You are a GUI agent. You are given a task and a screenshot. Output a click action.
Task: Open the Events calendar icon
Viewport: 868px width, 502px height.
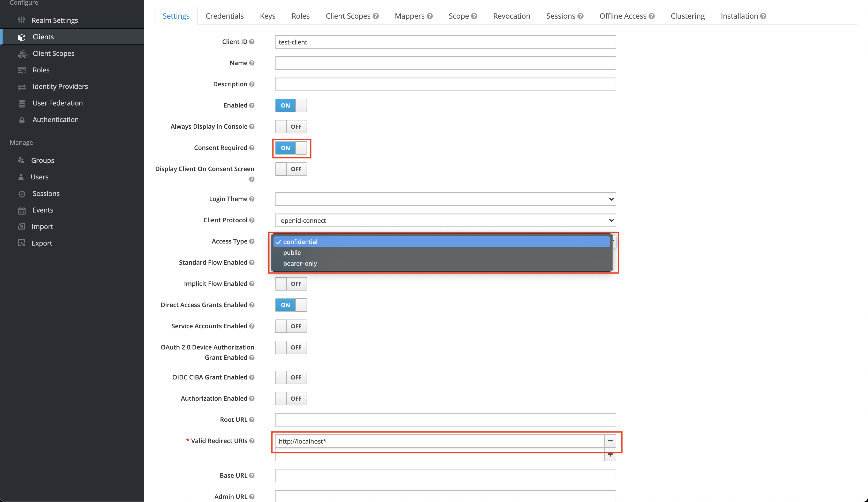[x=21, y=210]
